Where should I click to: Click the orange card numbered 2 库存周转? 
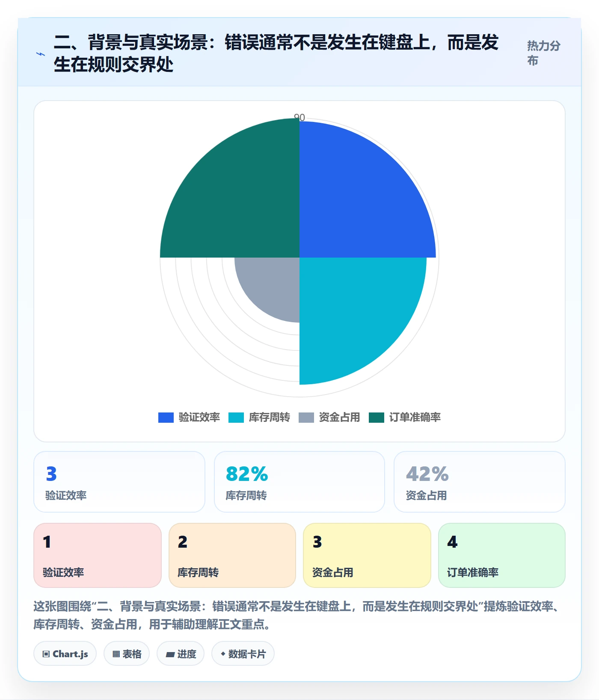(232, 555)
